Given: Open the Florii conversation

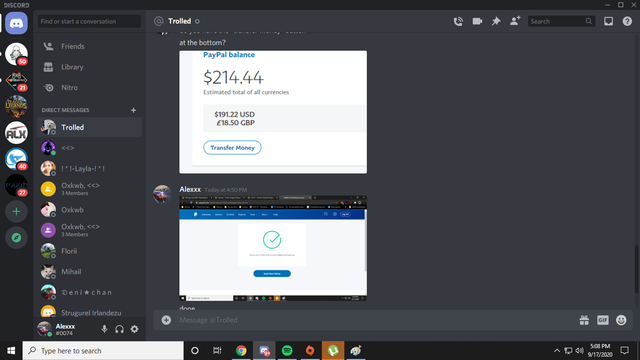Looking at the screenshot, I should click(89, 251).
